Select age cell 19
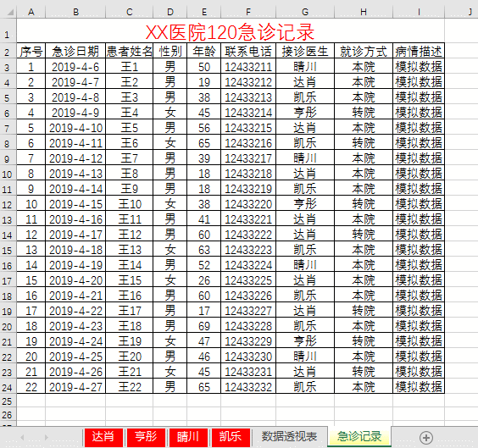The height and width of the screenshot is (448, 478). coord(204,81)
